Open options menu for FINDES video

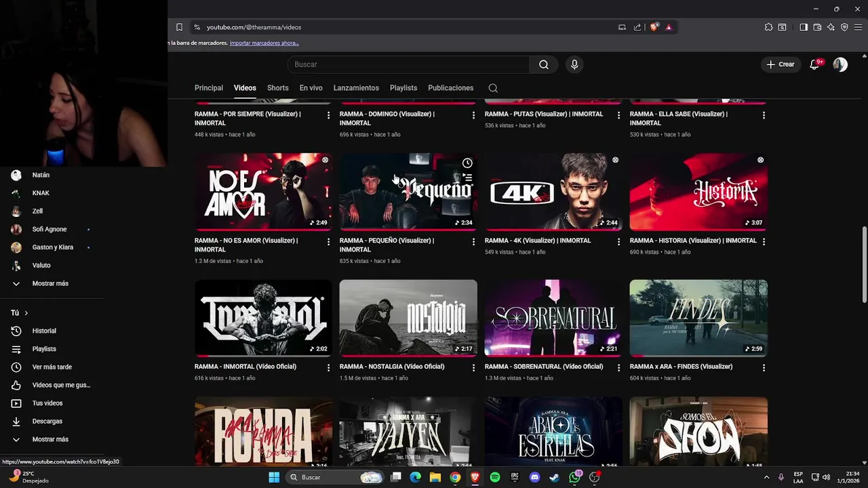(764, 367)
